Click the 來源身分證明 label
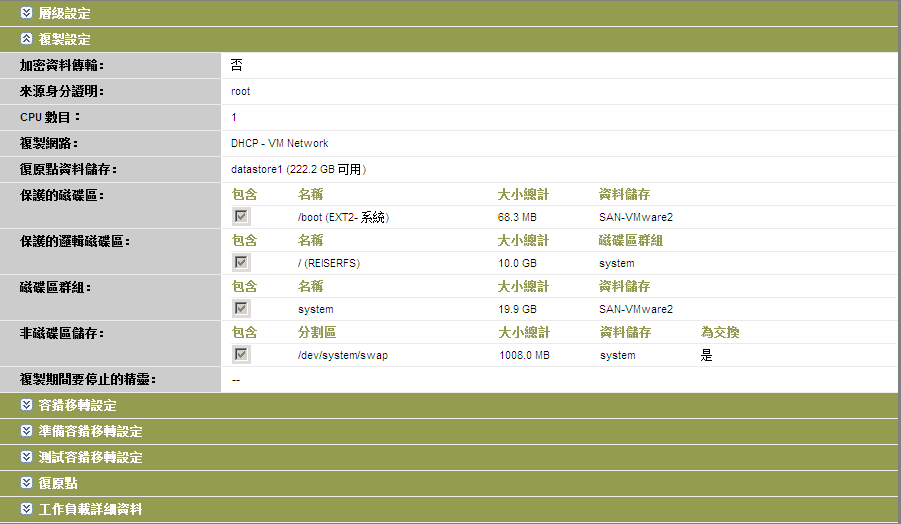This screenshot has height=524, width=901. tap(62, 91)
